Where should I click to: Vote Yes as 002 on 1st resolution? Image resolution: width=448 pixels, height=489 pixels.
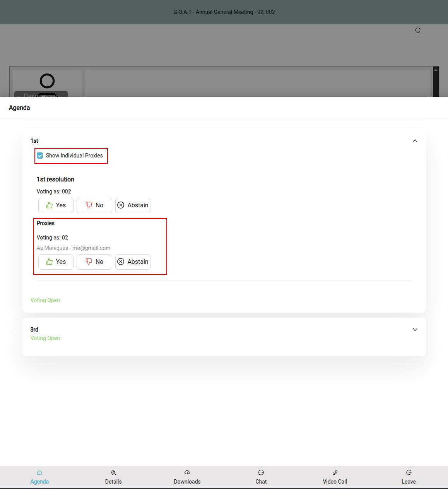[56, 205]
